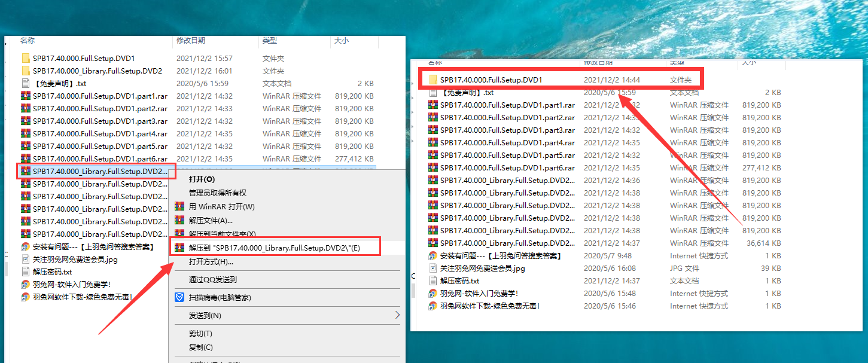868x363 pixels.
Task: Click 通过QQ发送到 in the context menu
Action: pyautogui.click(x=212, y=279)
